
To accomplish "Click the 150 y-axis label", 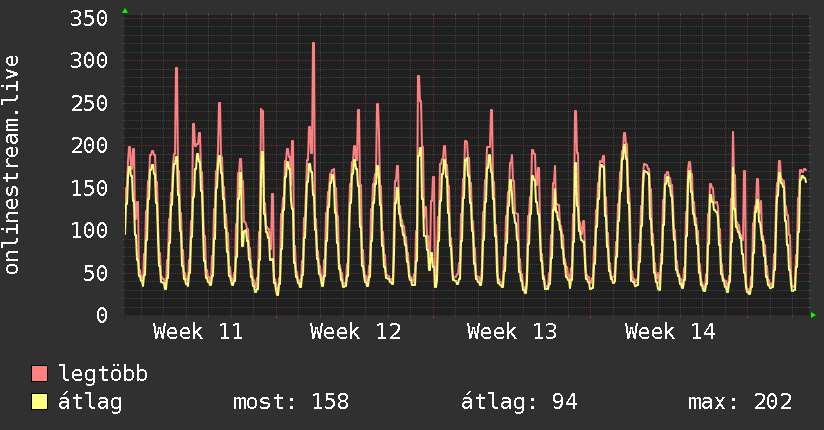I will click(89, 188).
